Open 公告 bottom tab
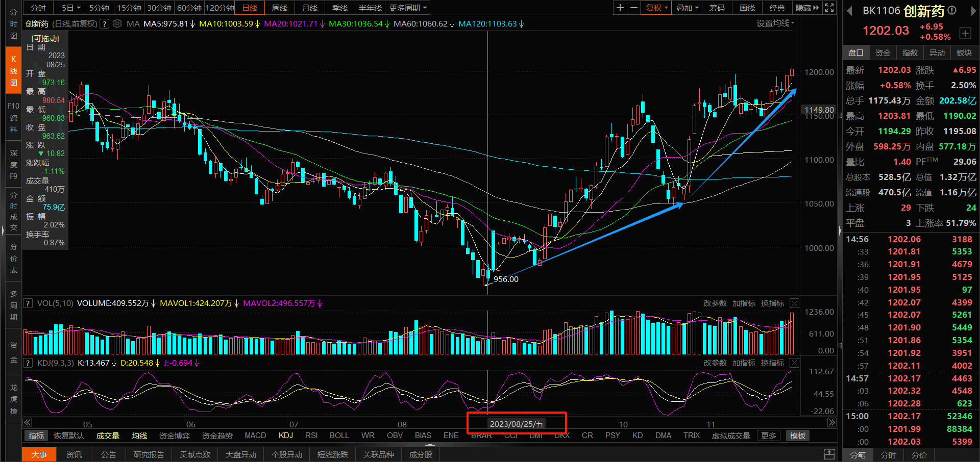Viewport: 980px width, 462px height. click(x=109, y=454)
